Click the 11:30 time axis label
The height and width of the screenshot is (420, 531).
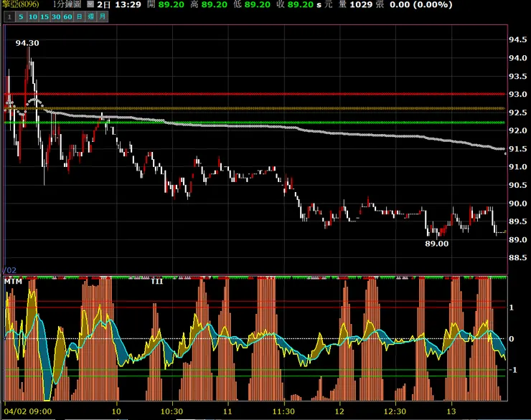point(283,411)
